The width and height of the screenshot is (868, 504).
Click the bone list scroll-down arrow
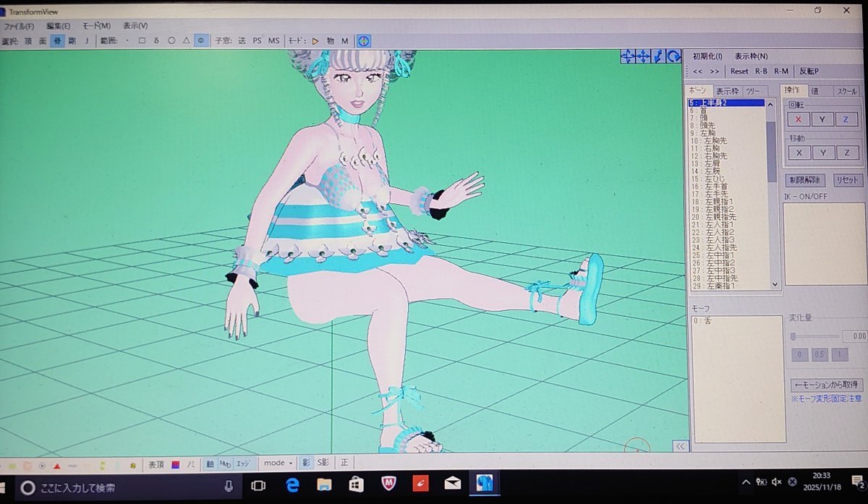point(775,284)
